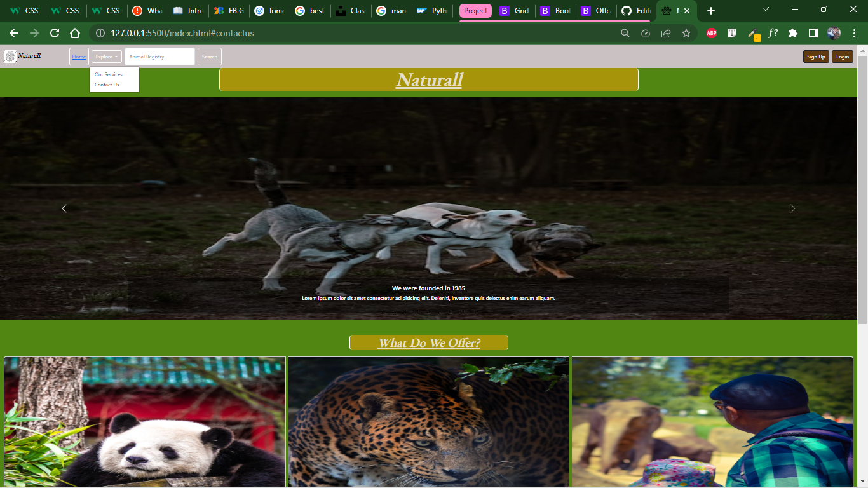Click the address bar URL text
This screenshot has width=868, height=488.
[x=182, y=33]
